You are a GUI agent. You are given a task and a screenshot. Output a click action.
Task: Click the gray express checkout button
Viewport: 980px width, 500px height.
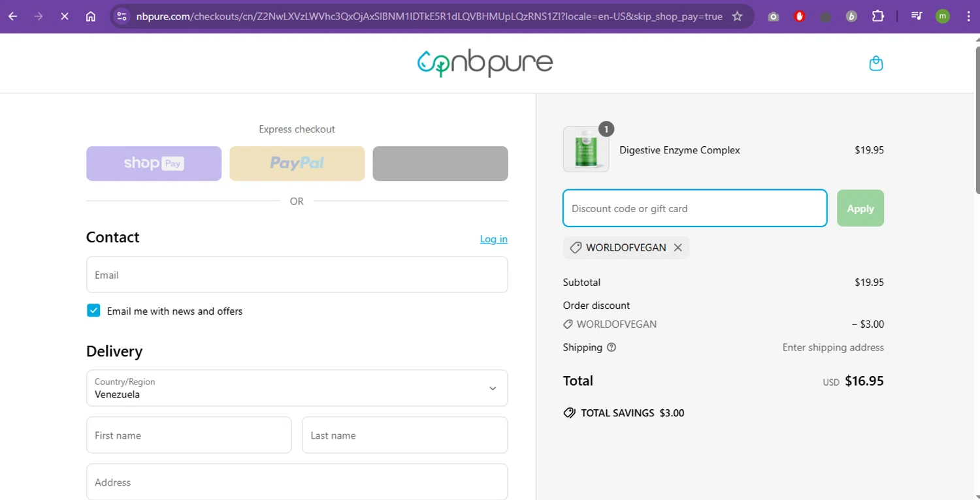click(x=440, y=163)
